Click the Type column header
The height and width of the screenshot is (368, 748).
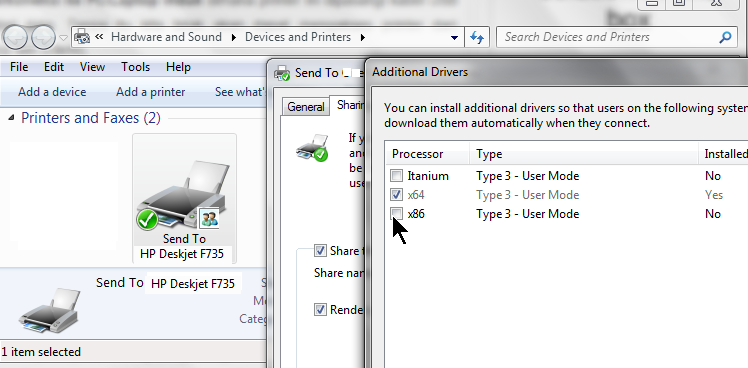coord(584,154)
